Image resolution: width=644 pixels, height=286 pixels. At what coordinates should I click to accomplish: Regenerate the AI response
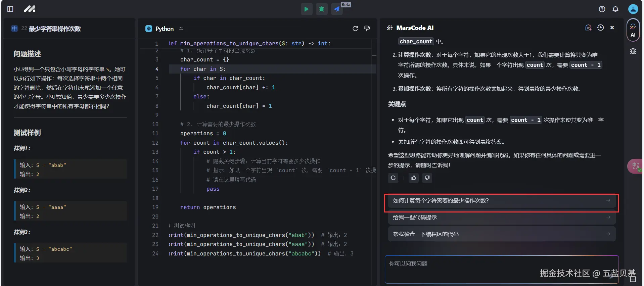[393, 178]
